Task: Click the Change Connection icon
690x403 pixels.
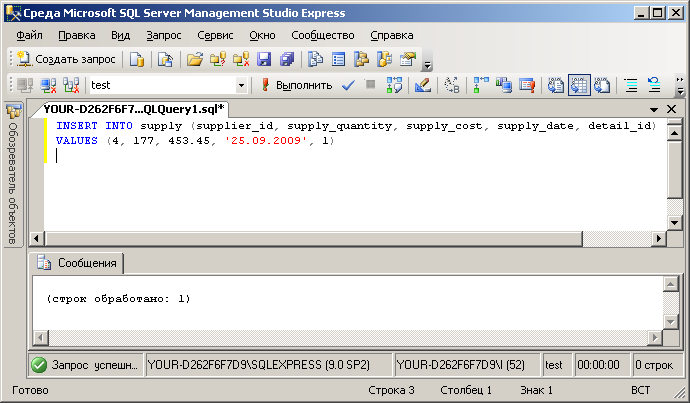Action: coord(71,85)
